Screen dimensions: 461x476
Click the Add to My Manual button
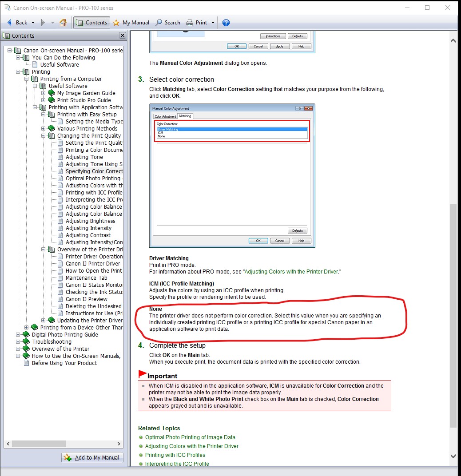pyautogui.click(x=92, y=457)
